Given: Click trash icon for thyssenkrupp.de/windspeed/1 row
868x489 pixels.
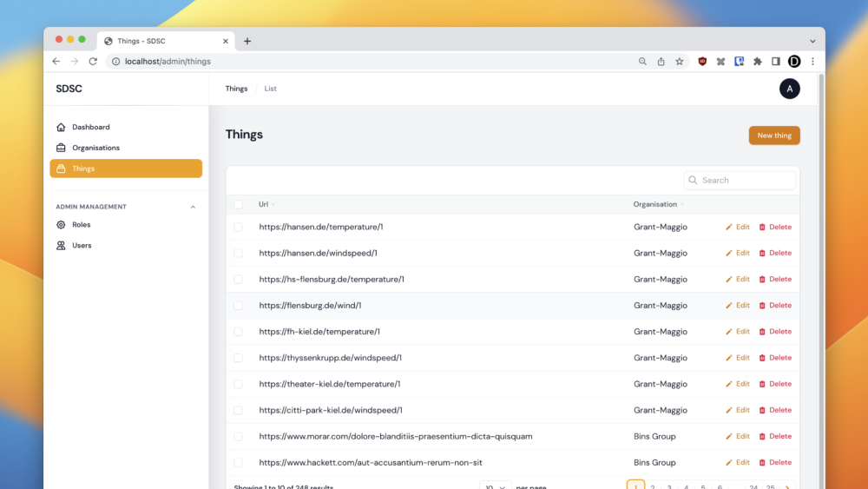Looking at the screenshot, I should click(762, 358).
